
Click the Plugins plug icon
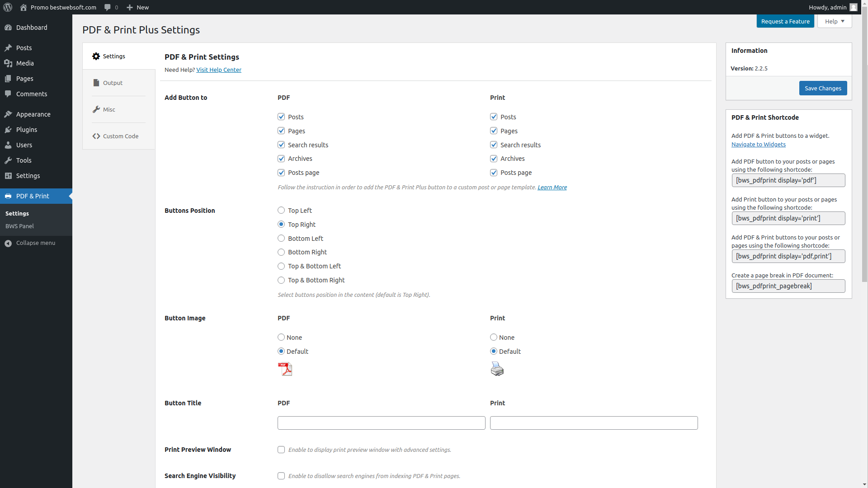point(8,130)
